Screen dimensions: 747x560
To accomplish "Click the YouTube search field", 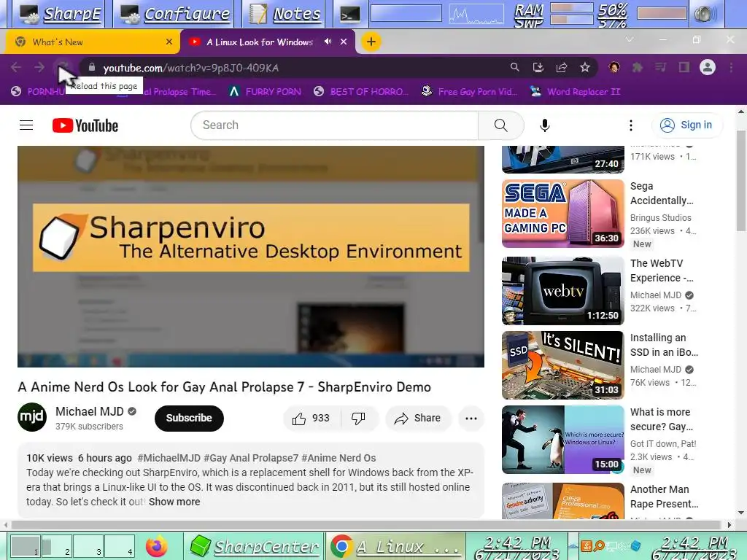I will click(334, 125).
